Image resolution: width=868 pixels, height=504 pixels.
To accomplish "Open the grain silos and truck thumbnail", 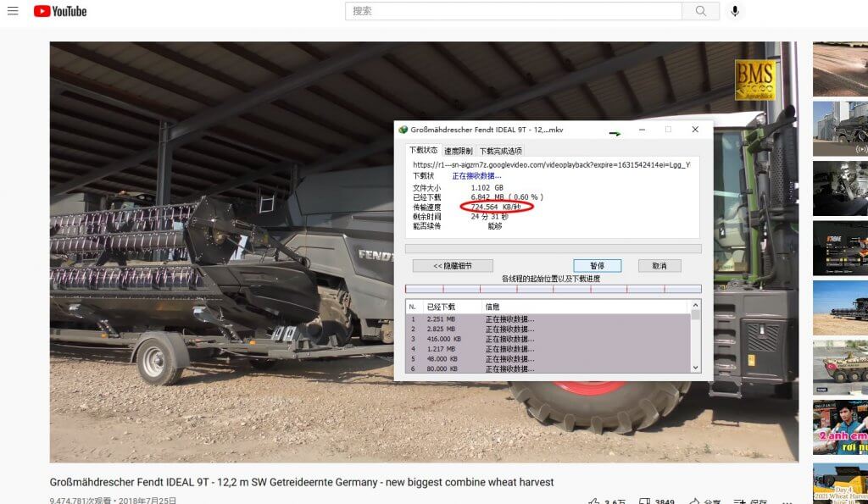I will (x=840, y=129).
